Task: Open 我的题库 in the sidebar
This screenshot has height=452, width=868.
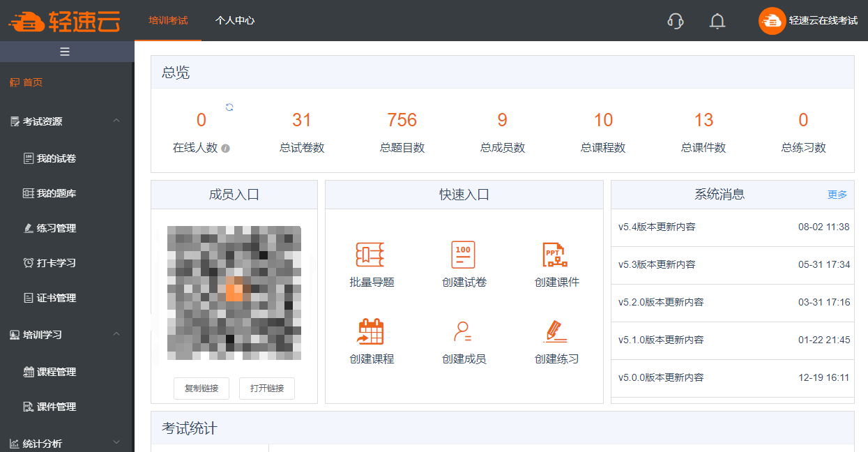Action: pos(56,193)
